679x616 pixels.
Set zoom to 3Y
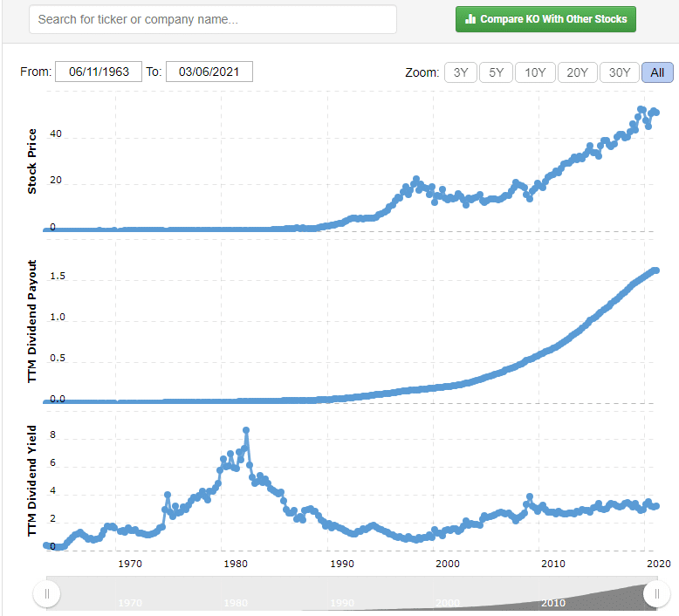click(461, 72)
